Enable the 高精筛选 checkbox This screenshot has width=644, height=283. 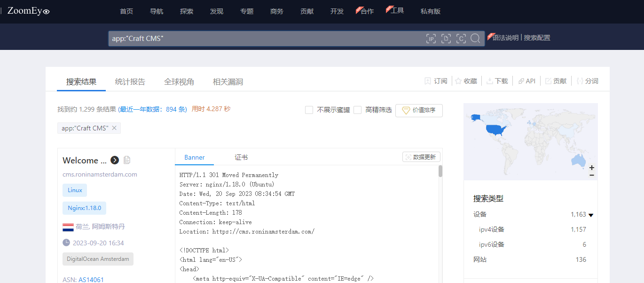(x=357, y=110)
